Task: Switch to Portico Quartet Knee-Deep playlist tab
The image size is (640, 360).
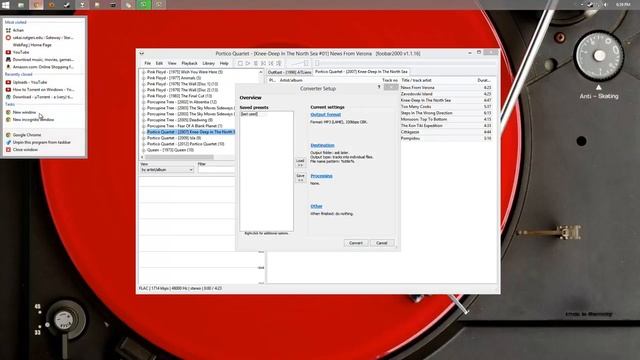Action: click(x=361, y=71)
